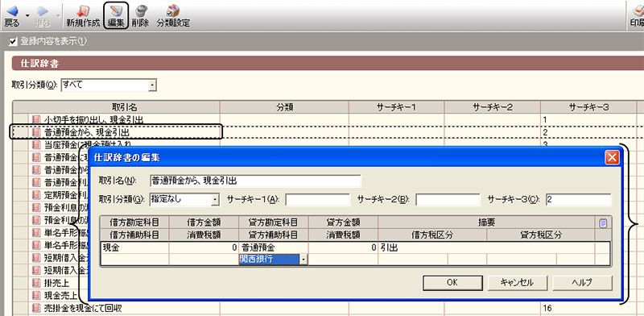Click the 取引名 input field in dialog

click(255, 181)
